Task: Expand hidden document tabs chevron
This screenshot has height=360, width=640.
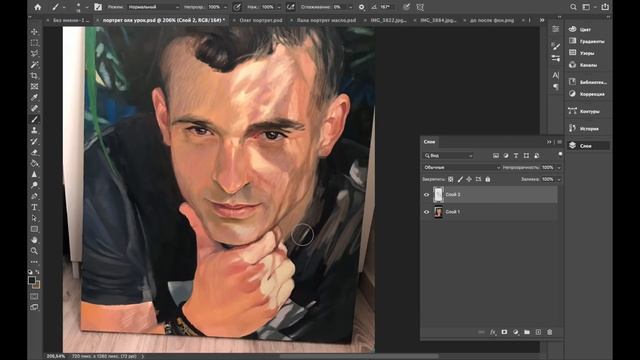Action: [542, 20]
